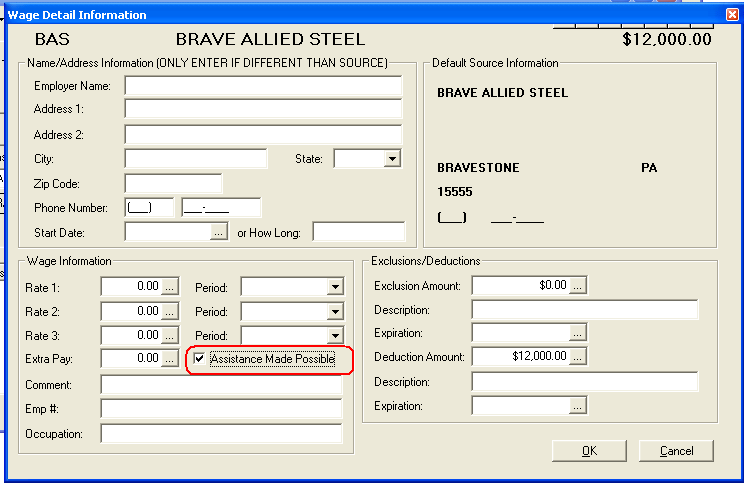Select the 15555 zip text
Screen dimensions: 744x483
pyautogui.click(x=455, y=192)
